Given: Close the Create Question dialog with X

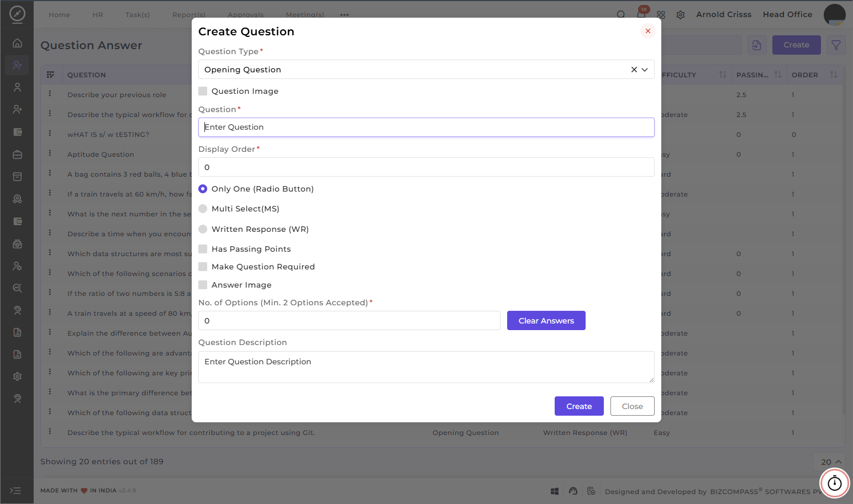Looking at the screenshot, I should 648,31.
